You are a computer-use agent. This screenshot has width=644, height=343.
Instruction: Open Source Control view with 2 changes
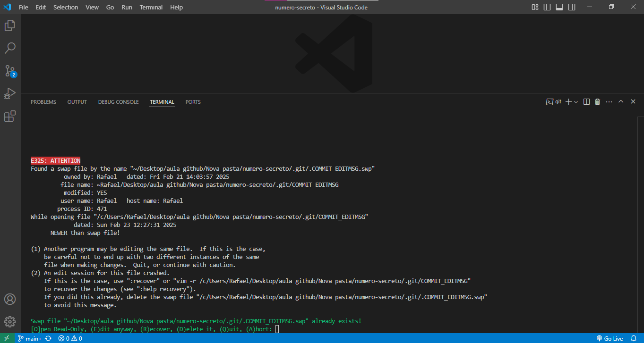tap(10, 71)
